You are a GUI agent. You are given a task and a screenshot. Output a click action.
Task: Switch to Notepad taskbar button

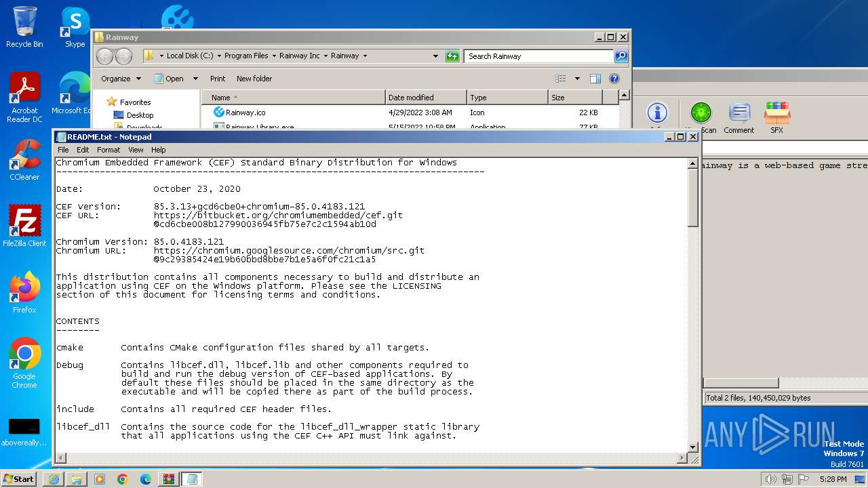[192, 479]
